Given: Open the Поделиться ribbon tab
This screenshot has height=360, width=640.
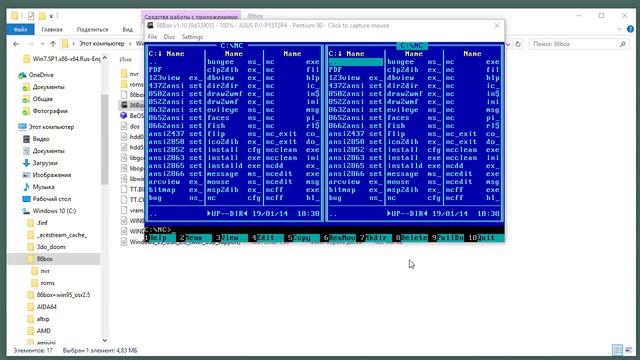Looking at the screenshot, I should (92, 29).
